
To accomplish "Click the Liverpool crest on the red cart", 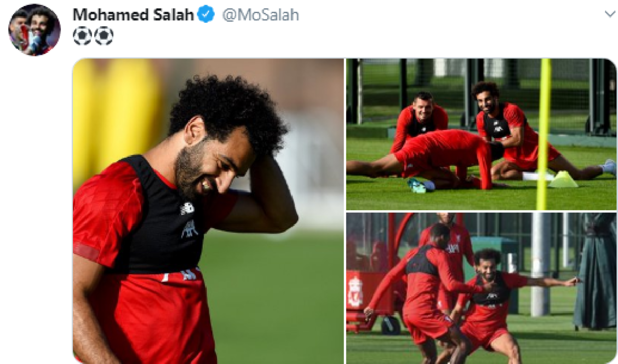I will click(355, 292).
